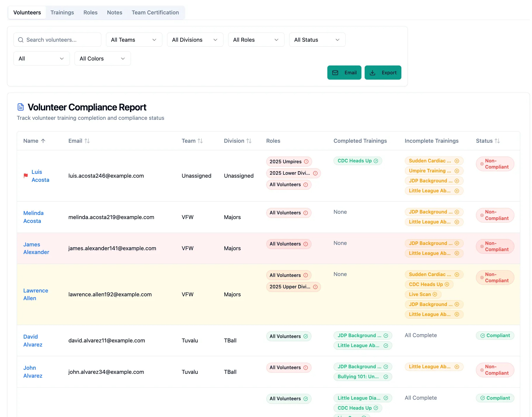Click the Division column sort icon
532x417 pixels.
[x=249, y=141]
